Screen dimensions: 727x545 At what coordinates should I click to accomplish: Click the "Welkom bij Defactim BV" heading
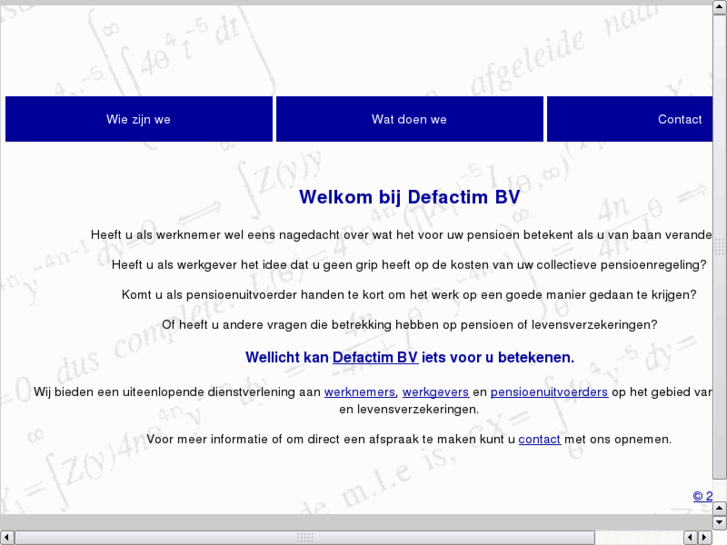click(409, 197)
